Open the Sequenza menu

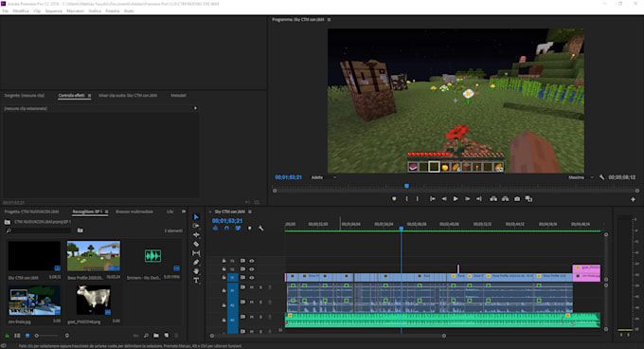click(x=53, y=11)
